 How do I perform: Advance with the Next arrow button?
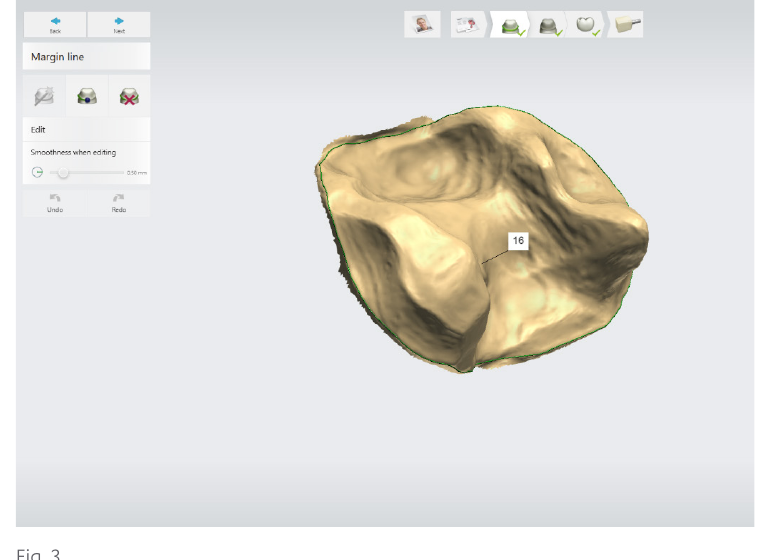coord(119,24)
